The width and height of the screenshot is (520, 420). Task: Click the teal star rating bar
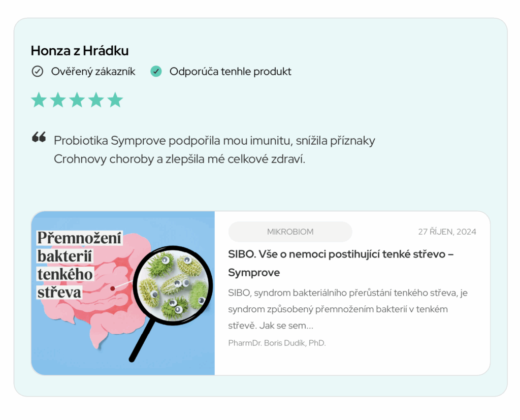click(x=77, y=100)
